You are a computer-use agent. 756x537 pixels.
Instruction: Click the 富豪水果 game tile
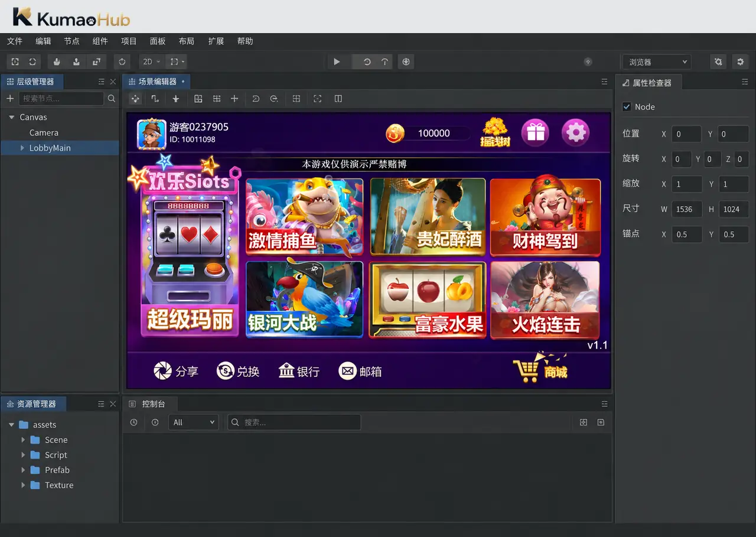(x=428, y=300)
